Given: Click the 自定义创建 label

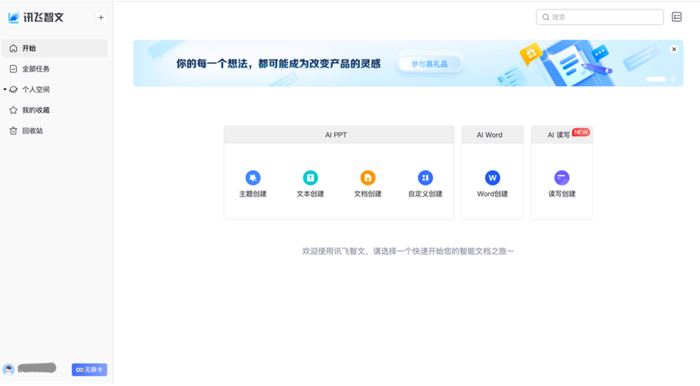Looking at the screenshot, I should (x=425, y=194).
